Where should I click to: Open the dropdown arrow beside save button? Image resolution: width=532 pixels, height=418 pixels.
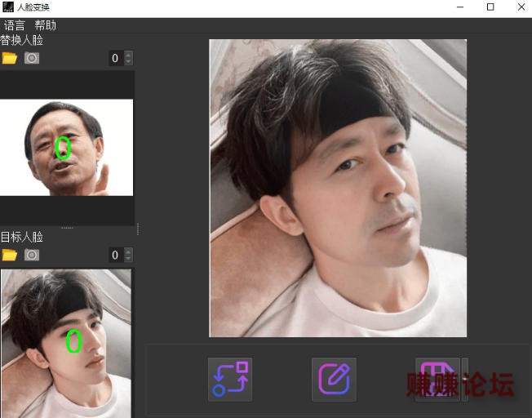point(464,380)
